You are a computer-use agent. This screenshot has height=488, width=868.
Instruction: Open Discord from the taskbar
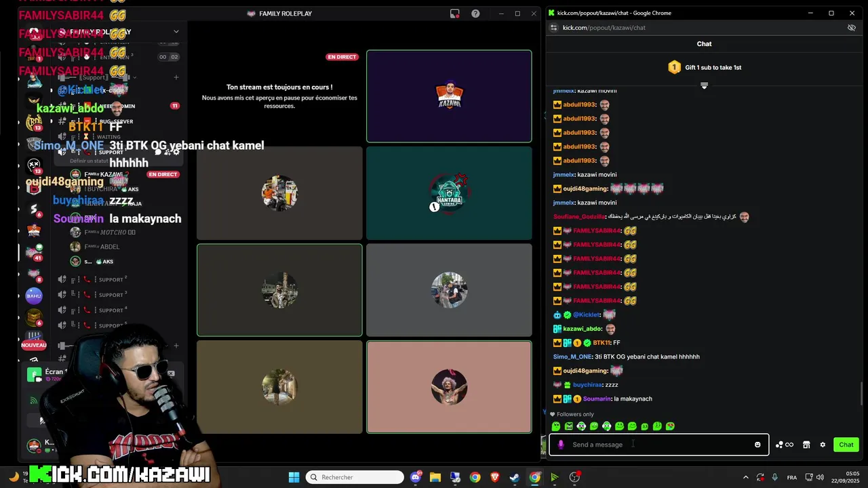(416, 477)
